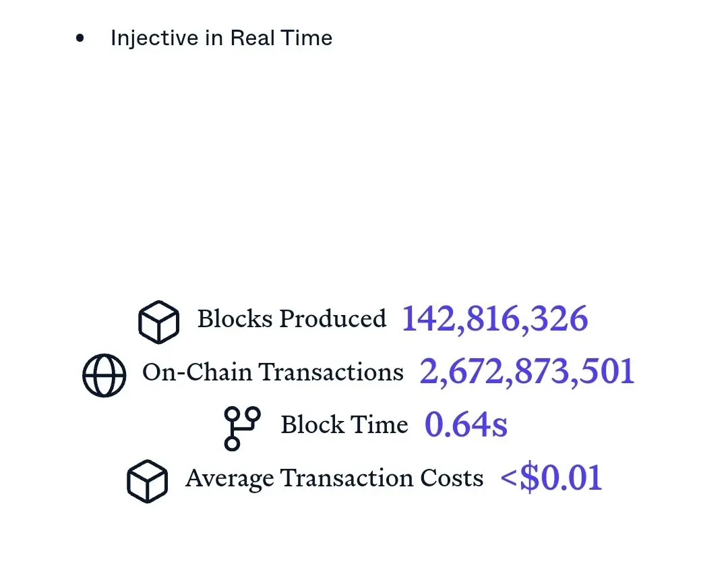Screen dimensions: 728x568
Task: Click the Average Transaction Costs label
Action: pos(334,478)
